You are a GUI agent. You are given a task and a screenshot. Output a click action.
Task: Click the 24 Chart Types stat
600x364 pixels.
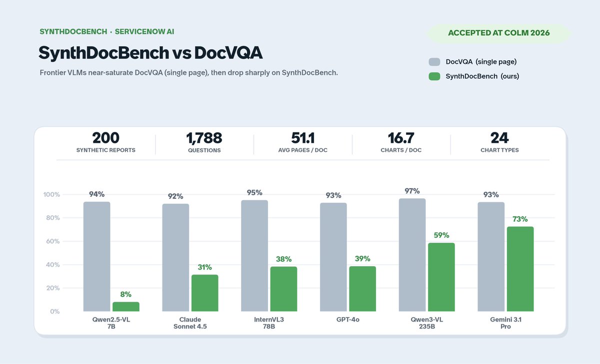point(499,142)
